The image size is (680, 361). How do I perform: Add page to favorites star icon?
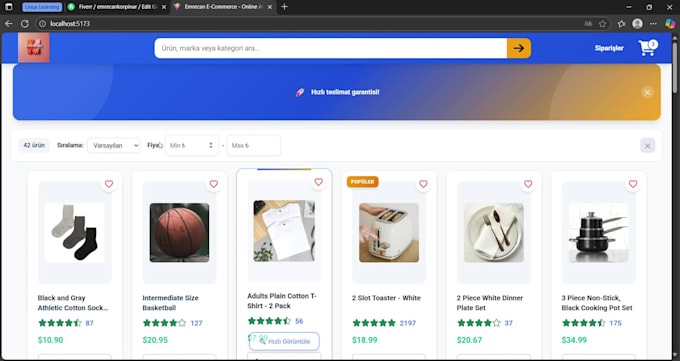(602, 24)
